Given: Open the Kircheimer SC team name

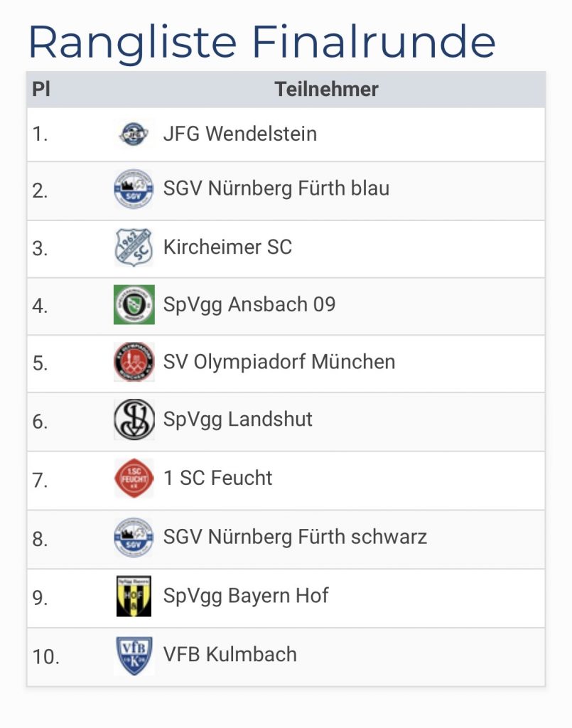Looking at the screenshot, I should pyautogui.click(x=227, y=247).
